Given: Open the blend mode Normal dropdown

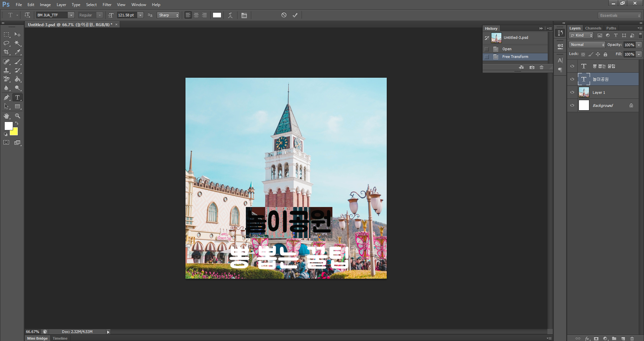Looking at the screenshot, I should pyautogui.click(x=587, y=45).
